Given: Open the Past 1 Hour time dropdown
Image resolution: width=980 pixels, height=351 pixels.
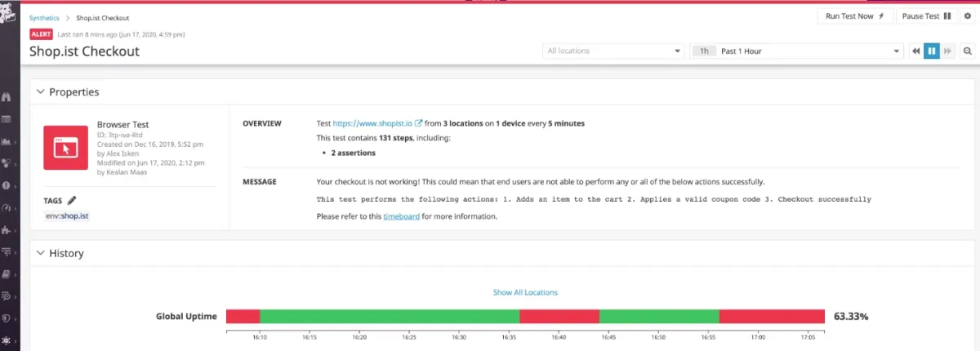Looking at the screenshot, I should click(796, 51).
